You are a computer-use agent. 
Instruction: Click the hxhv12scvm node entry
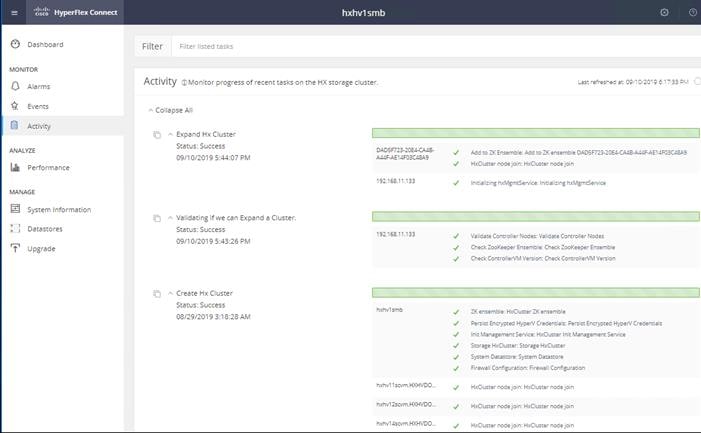(x=405, y=404)
